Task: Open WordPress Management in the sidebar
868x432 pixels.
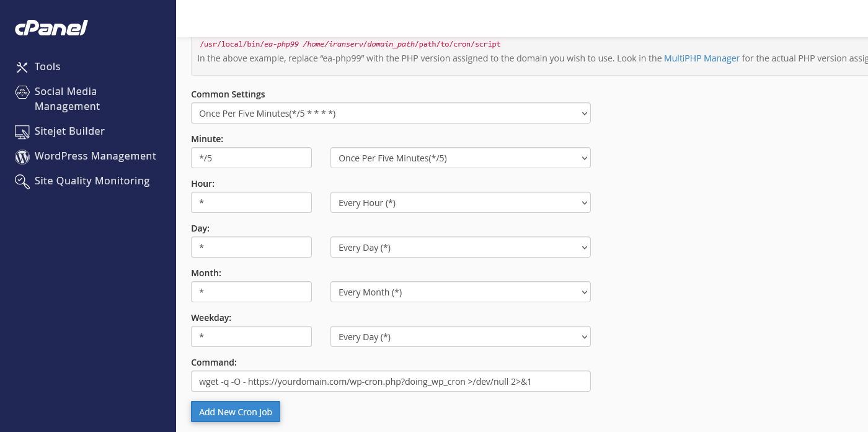Action: pos(95,156)
